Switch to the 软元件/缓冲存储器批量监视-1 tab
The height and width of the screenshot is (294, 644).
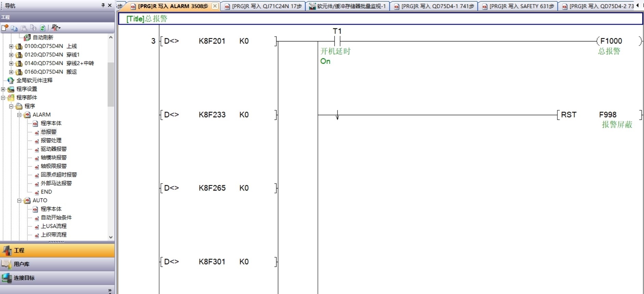[x=348, y=6]
